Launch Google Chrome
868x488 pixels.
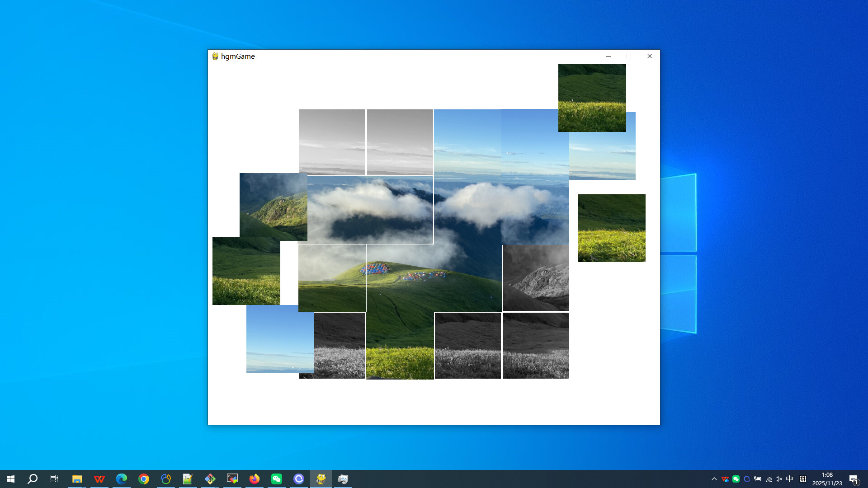tap(143, 479)
